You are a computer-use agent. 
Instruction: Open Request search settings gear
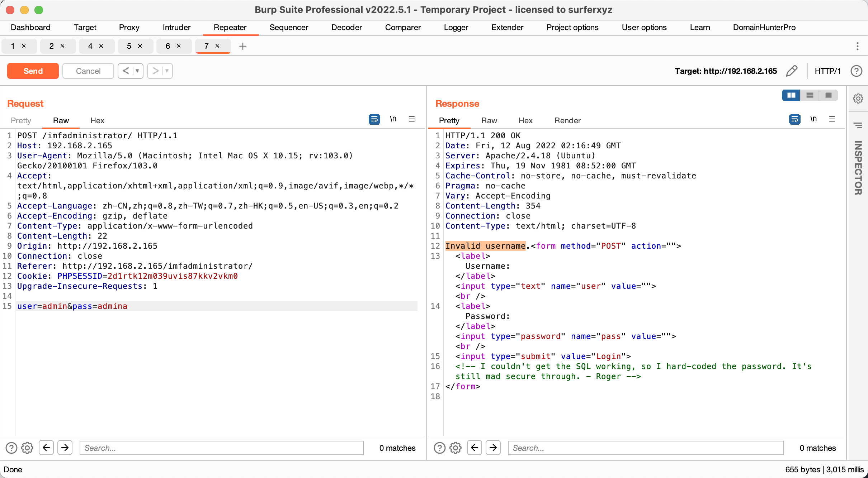tap(27, 448)
